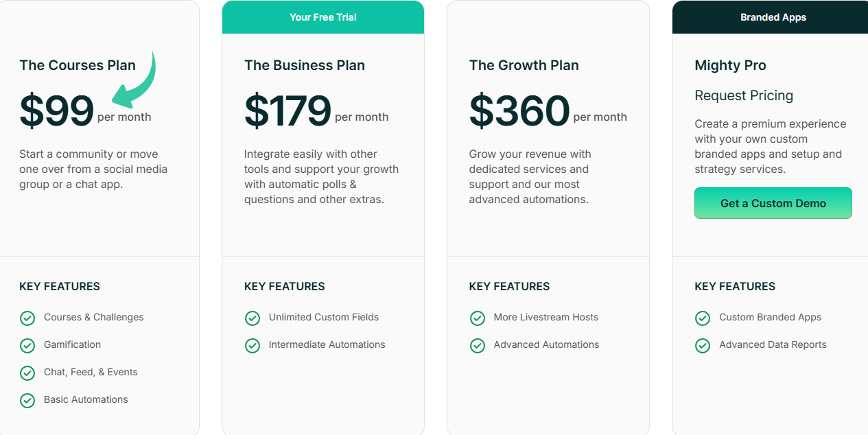Click the checkmark beside Chat, Feed, & Events
This screenshot has height=435, width=868.
click(27, 373)
